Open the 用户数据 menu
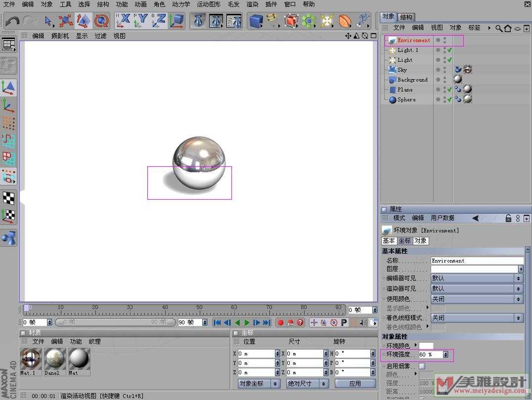Image resolution: width=532 pixels, height=400 pixels. pyautogui.click(x=443, y=218)
